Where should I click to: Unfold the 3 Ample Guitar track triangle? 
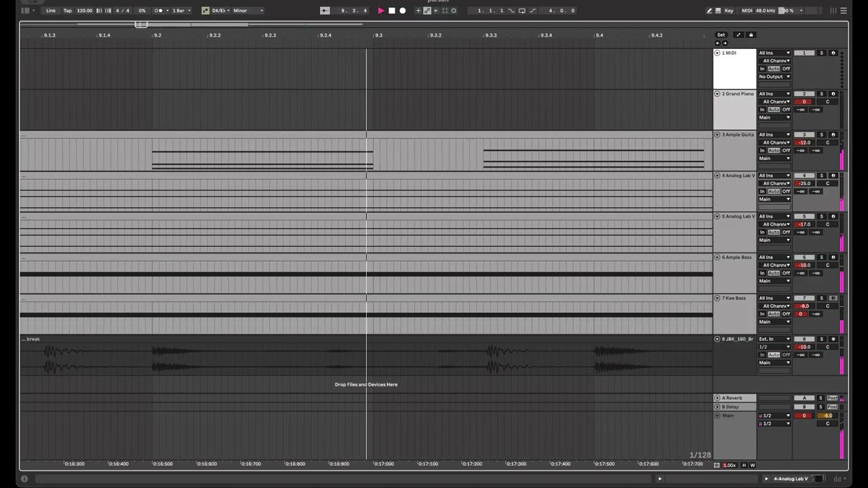pos(717,135)
